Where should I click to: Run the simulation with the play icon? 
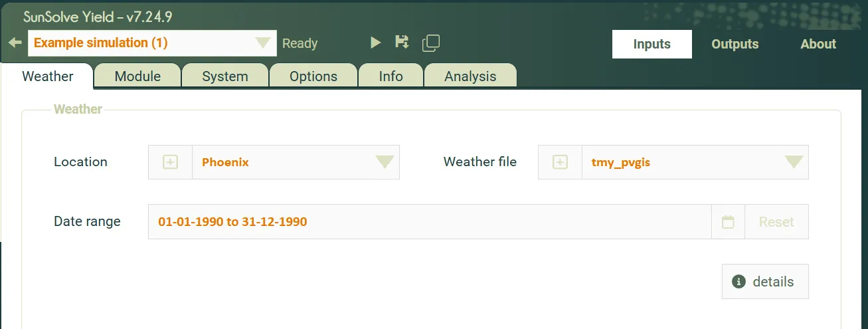point(375,43)
